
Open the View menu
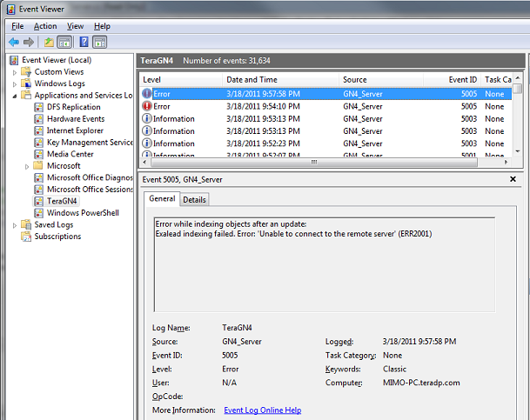pyautogui.click(x=75, y=26)
